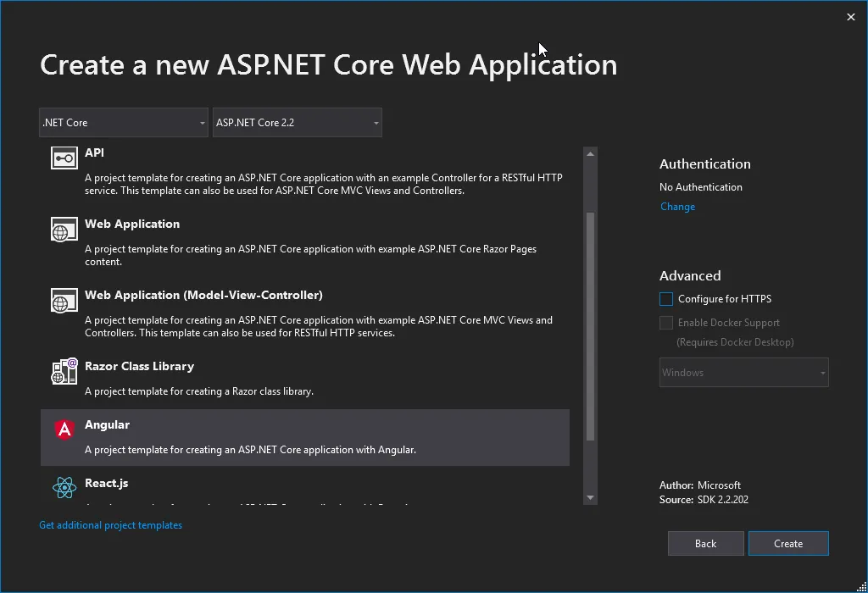Choose the React.js template title
The image size is (868, 593).
pyautogui.click(x=107, y=483)
